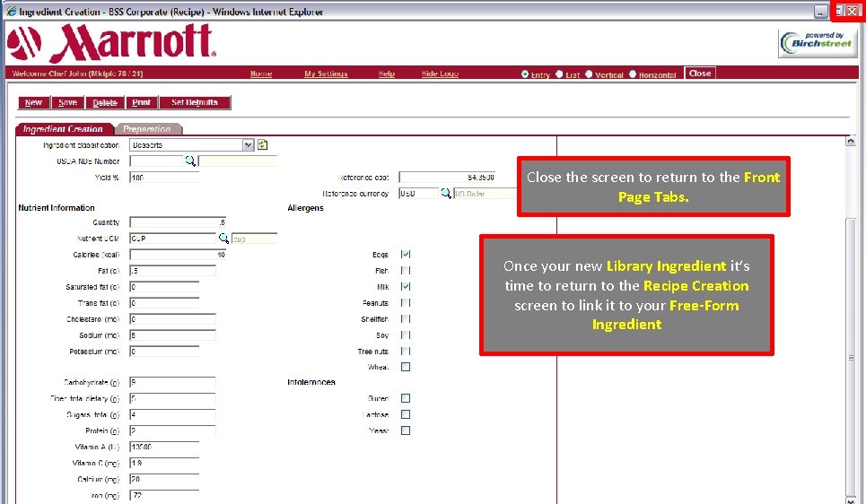Click the USDA NDB Number input field
This screenshot has height=504, width=866.
pyautogui.click(x=156, y=161)
